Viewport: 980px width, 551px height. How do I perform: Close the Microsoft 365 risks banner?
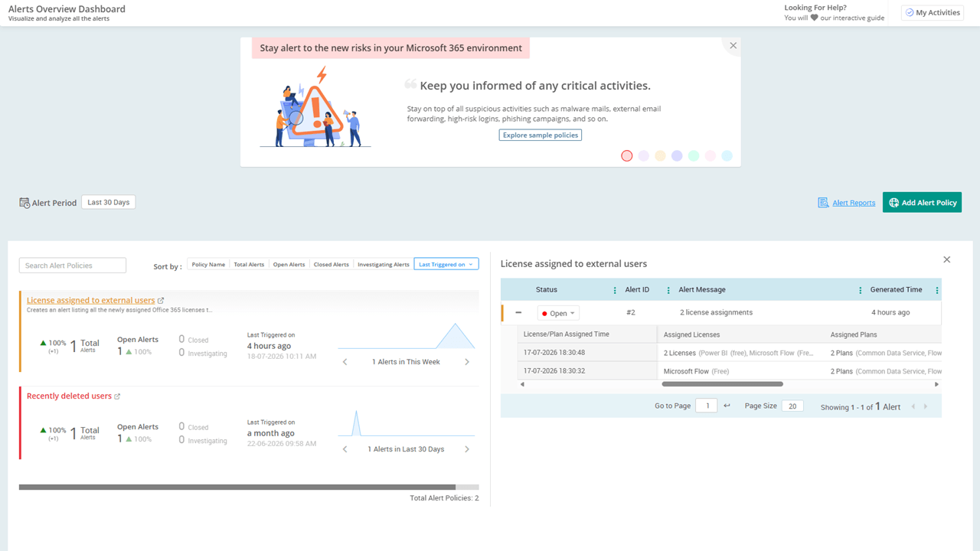tap(733, 46)
